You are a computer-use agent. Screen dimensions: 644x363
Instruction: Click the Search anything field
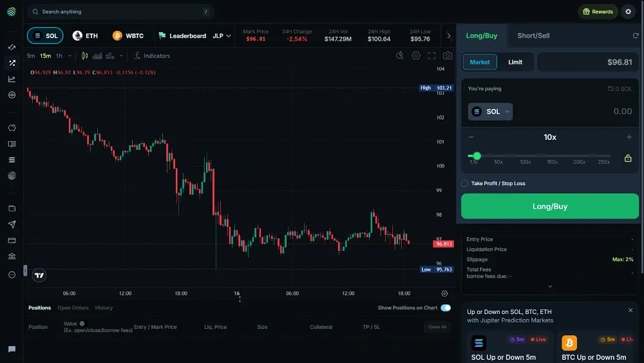(x=121, y=12)
